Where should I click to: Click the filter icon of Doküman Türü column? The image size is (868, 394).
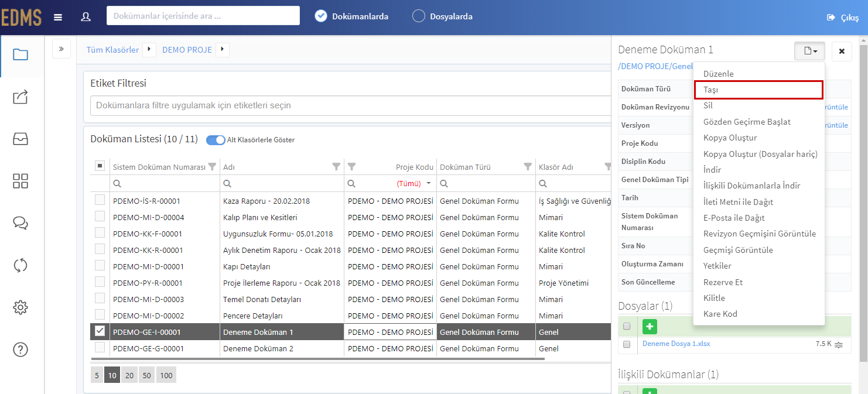coord(528,167)
